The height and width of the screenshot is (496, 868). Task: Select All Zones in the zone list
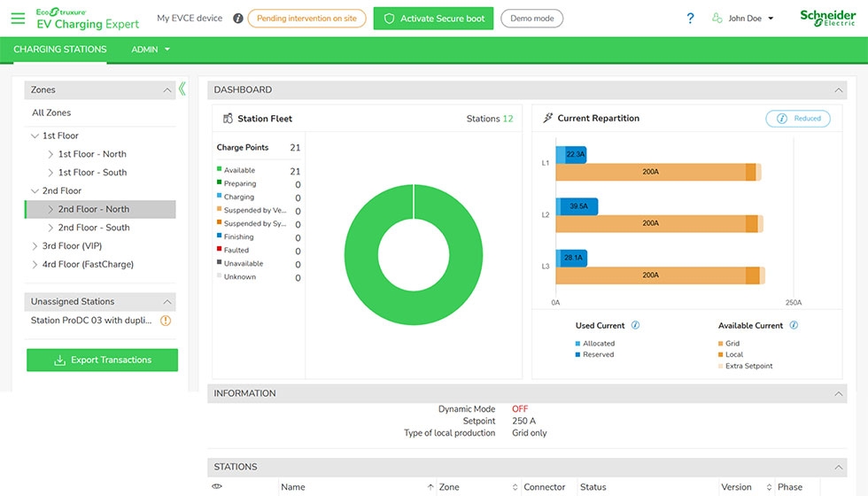coord(51,112)
